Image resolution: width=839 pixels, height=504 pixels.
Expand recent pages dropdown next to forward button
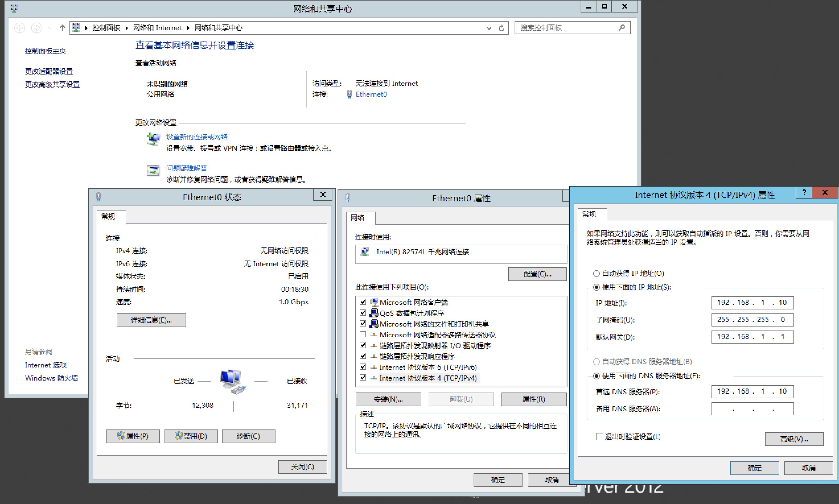(50, 28)
